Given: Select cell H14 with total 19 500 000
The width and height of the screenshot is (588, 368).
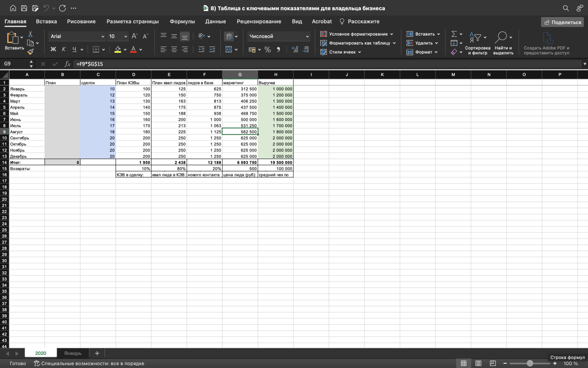Looking at the screenshot, I should coord(275,162).
